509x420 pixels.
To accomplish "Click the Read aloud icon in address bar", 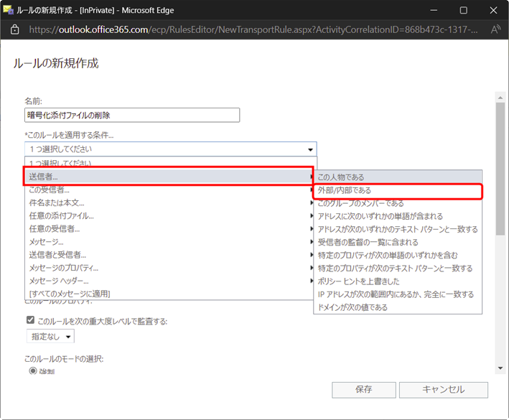I will pos(495,30).
